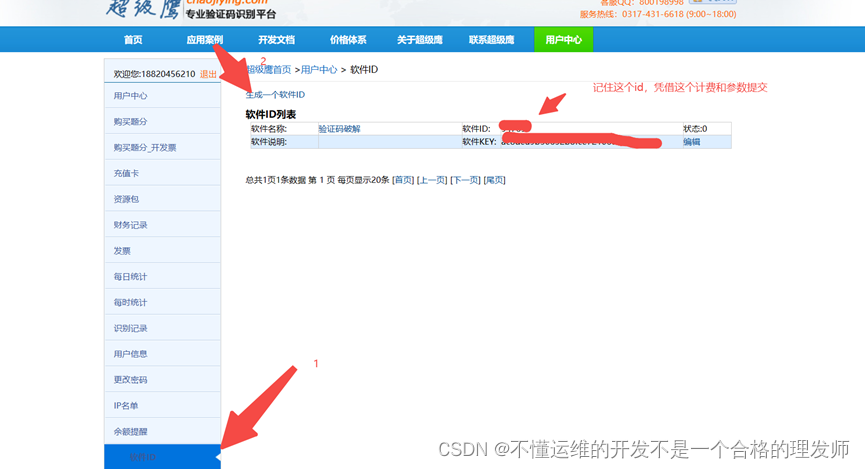865x469 pixels.
Task: Click the 软件KEY: label cell
Action: 479,142
